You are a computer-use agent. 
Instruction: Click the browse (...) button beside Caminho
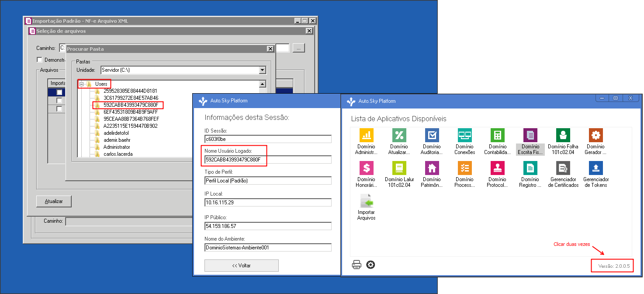coord(298,48)
